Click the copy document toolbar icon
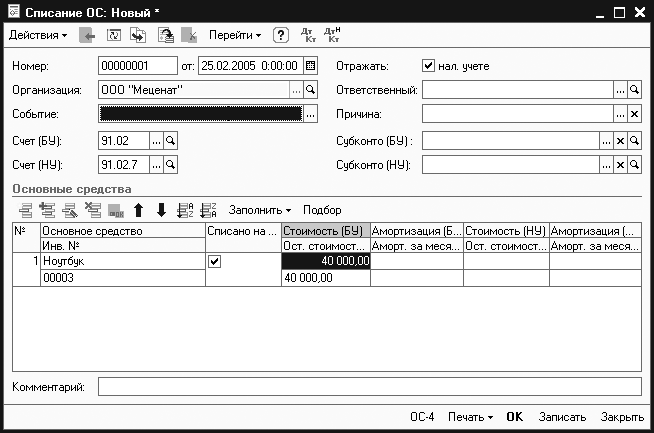The height and width of the screenshot is (433, 654). point(138,35)
